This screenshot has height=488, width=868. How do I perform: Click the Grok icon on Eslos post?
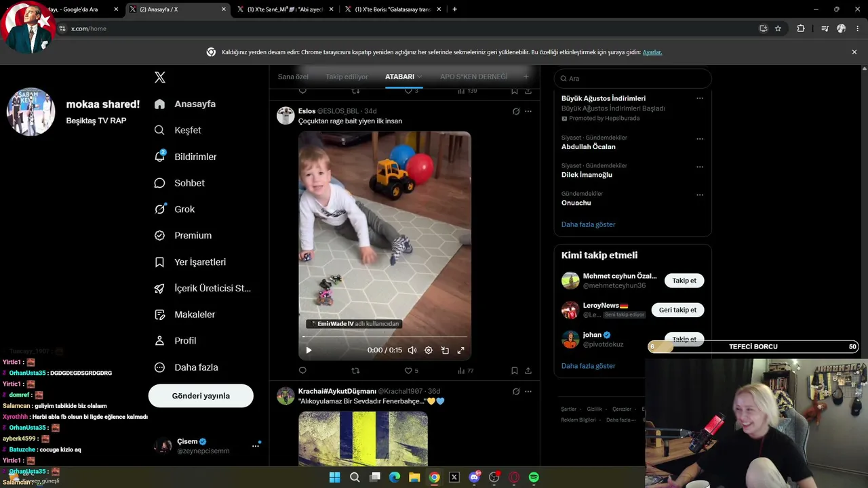point(516,111)
